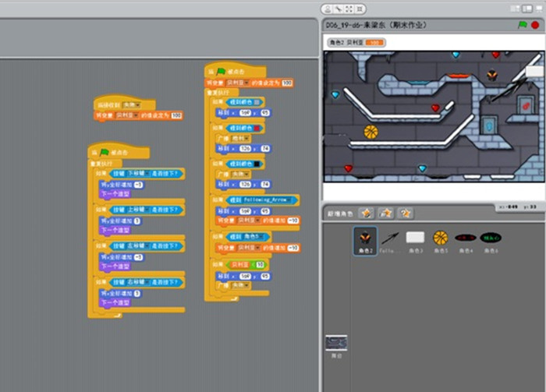The image size is (546, 392).
Task: Click the green flag to start the project
Action: point(523,25)
